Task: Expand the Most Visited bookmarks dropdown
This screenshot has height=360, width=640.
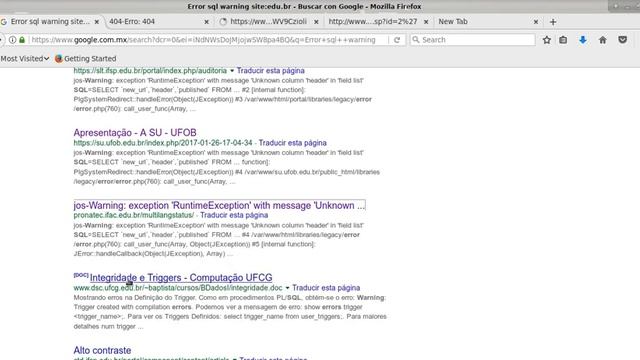Action: coord(24,58)
